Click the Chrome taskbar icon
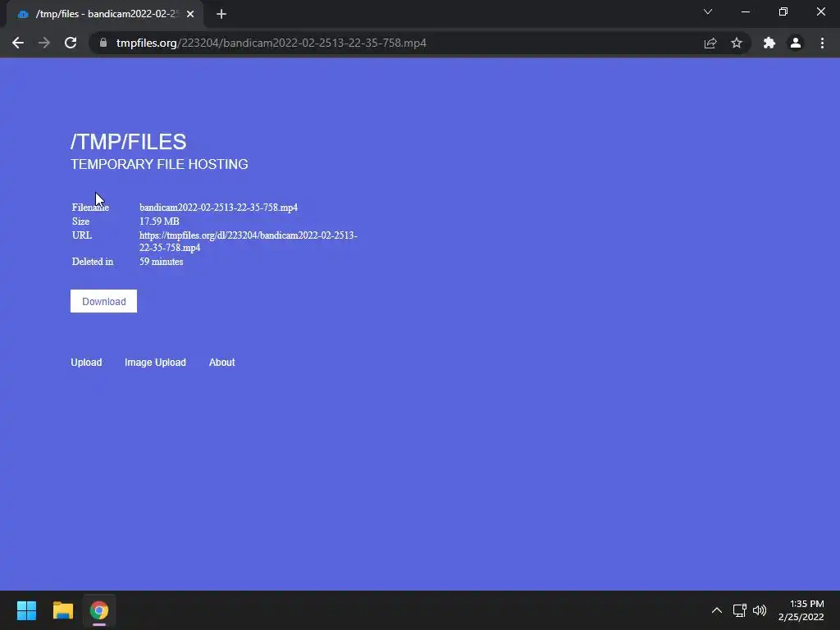 coord(99,610)
